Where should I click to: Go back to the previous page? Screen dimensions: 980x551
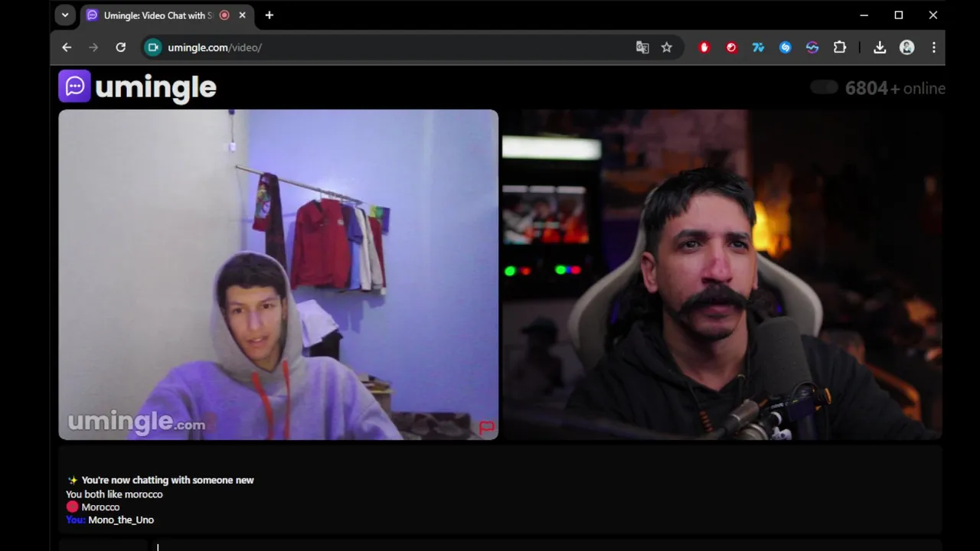[67, 47]
